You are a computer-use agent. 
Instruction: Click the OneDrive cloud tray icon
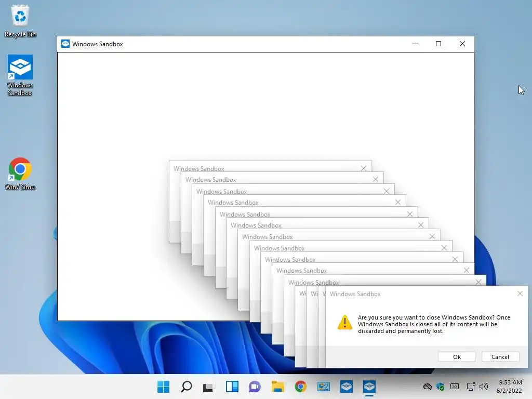(428, 387)
